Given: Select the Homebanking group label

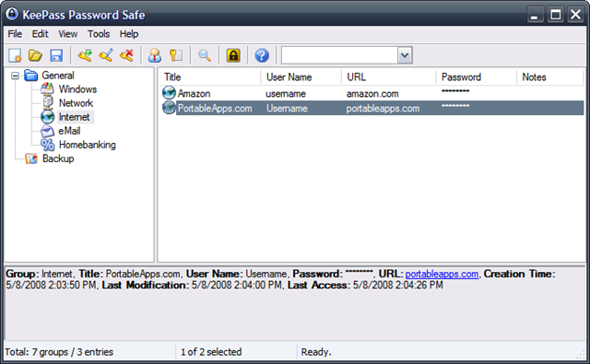Looking at the screenshot, I should (88, 145).
